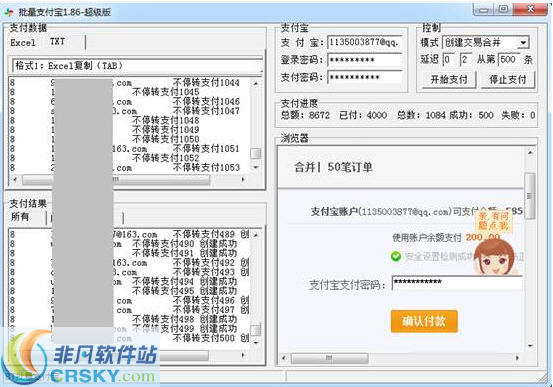The image size is (553, 387).
Task: Click down arrow of payment data scrollbar
Action: (x=256, y=167)
